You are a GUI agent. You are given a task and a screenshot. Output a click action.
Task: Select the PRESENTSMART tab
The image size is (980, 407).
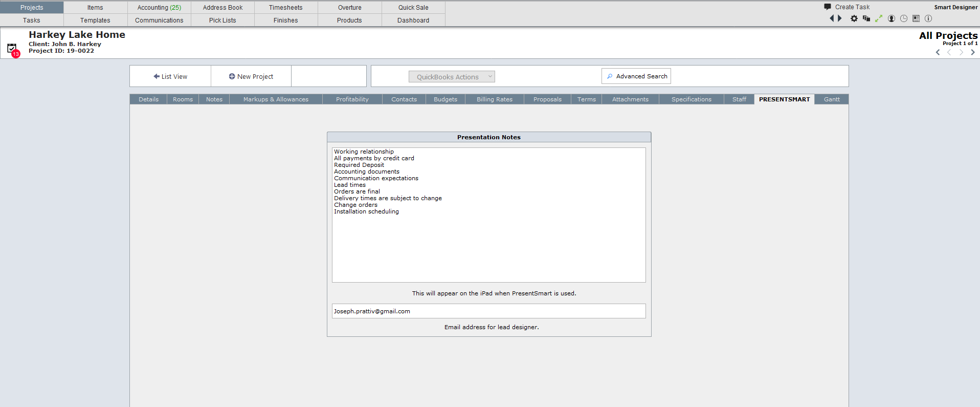click(x=785, y=99)
